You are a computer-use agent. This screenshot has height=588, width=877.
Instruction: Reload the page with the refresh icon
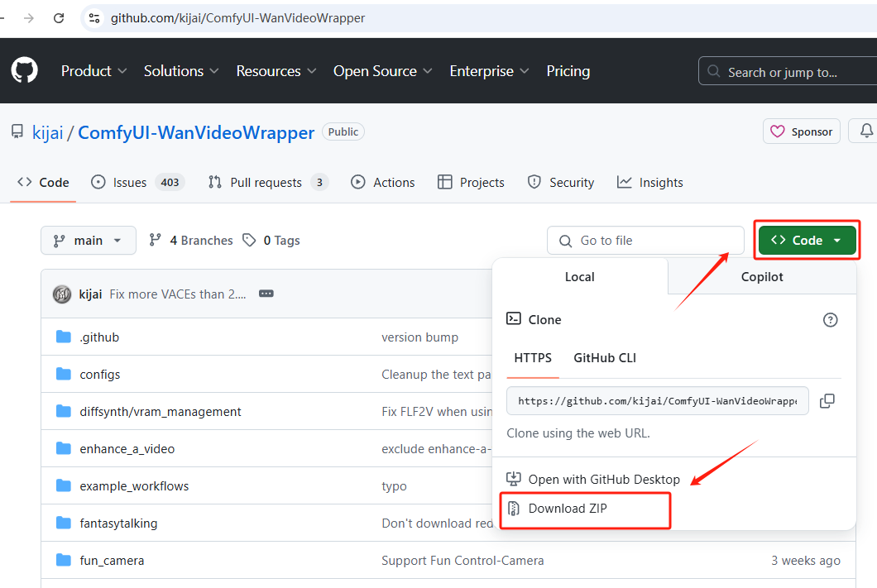click(x=59, y=18)
